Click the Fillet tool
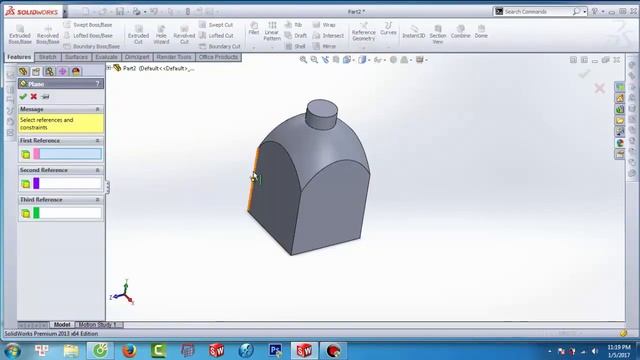 254,28
